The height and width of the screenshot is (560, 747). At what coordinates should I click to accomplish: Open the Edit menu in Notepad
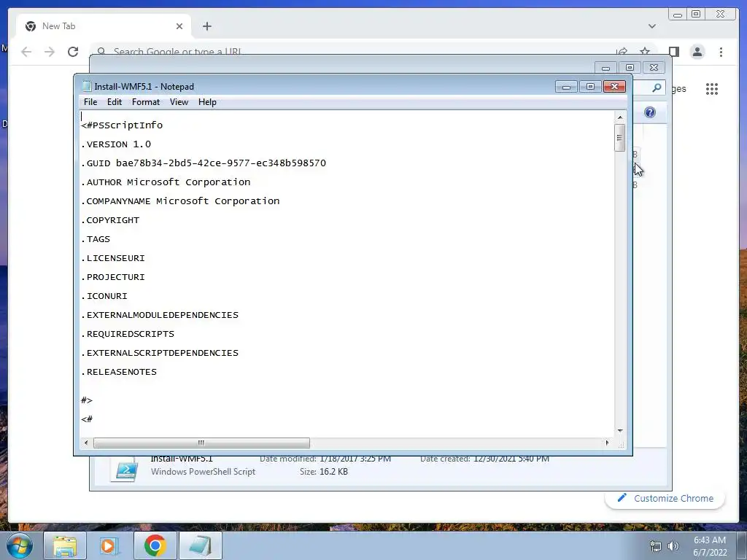[x=115, y=102]
